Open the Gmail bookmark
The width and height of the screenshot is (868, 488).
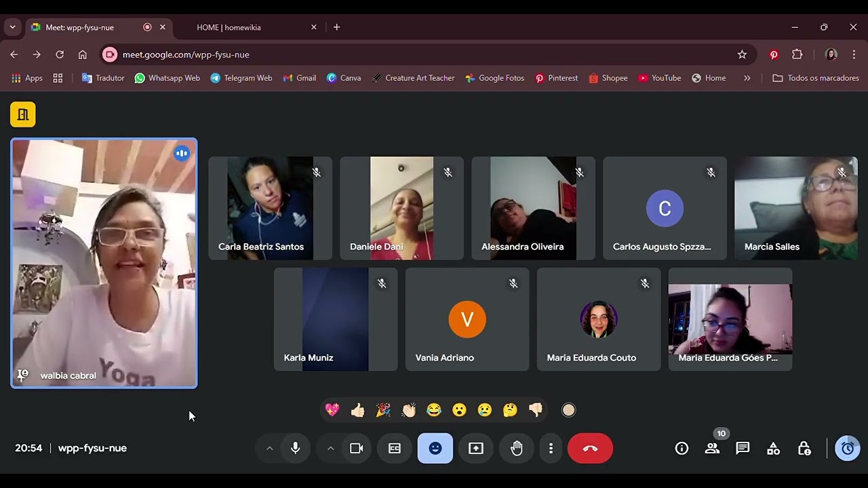click(299, 78)
